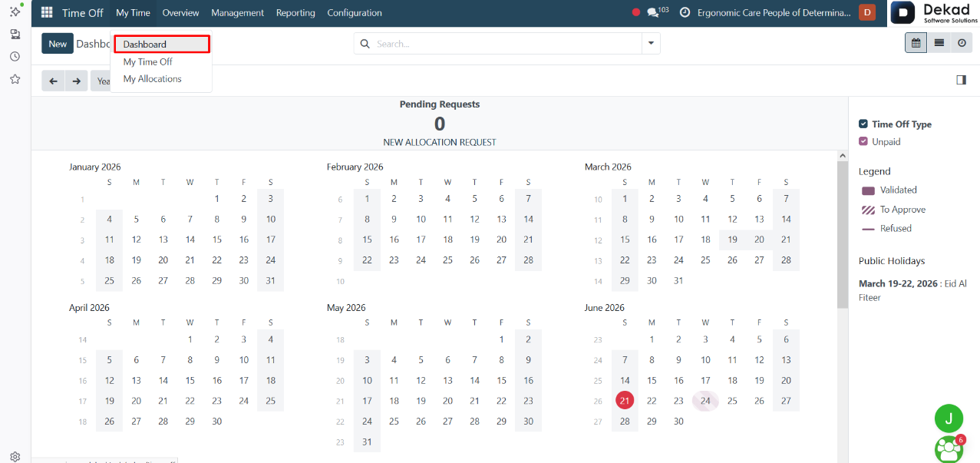Select March 31 in March 2026 calendar
Image resolution: width=980 pixels, height=463 pixels.
point(678,280)
